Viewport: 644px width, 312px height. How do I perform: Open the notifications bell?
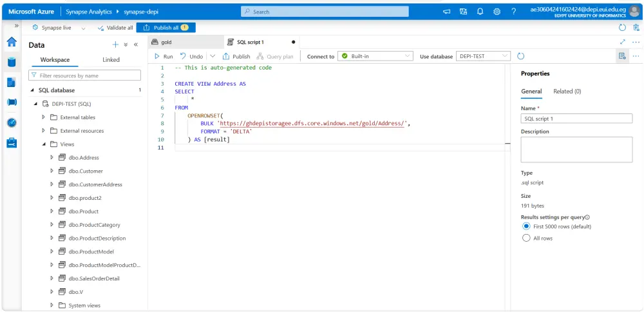pos(480,12)
